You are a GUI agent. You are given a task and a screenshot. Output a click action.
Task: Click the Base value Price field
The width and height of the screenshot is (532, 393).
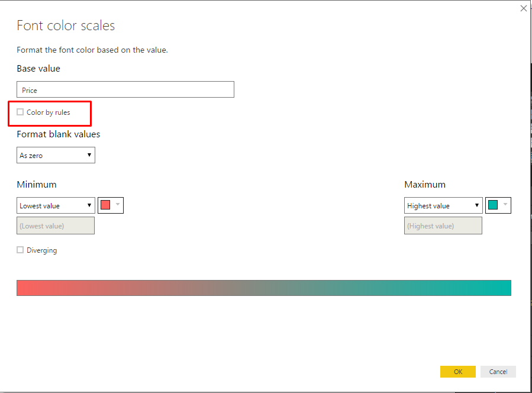tap(125, 90)
